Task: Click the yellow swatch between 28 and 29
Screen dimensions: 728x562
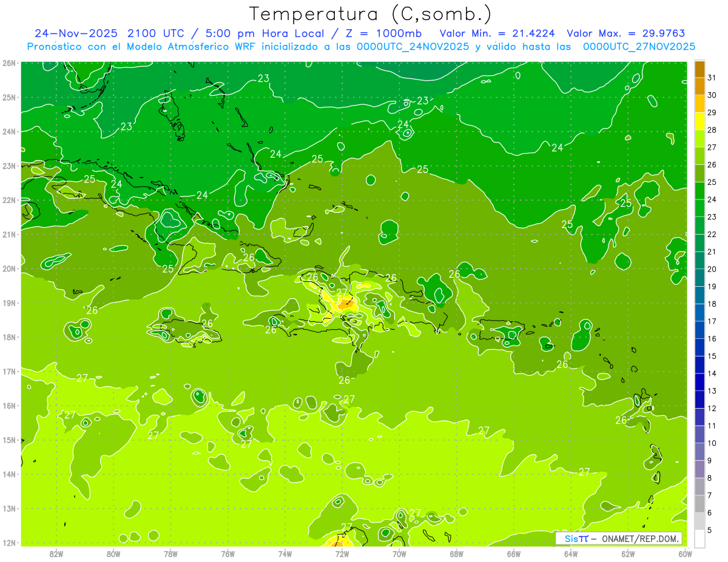Action: pyautogui.click(x=699, y=121)
